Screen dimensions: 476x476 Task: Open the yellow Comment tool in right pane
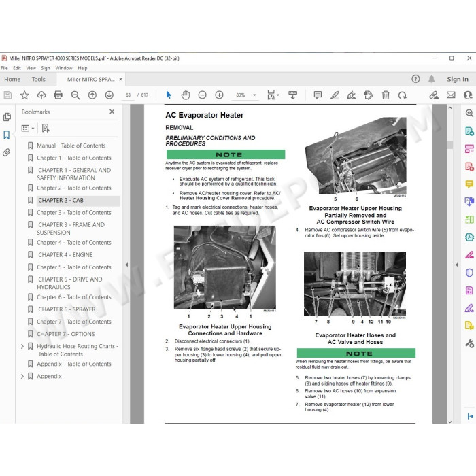coord(469,184)
